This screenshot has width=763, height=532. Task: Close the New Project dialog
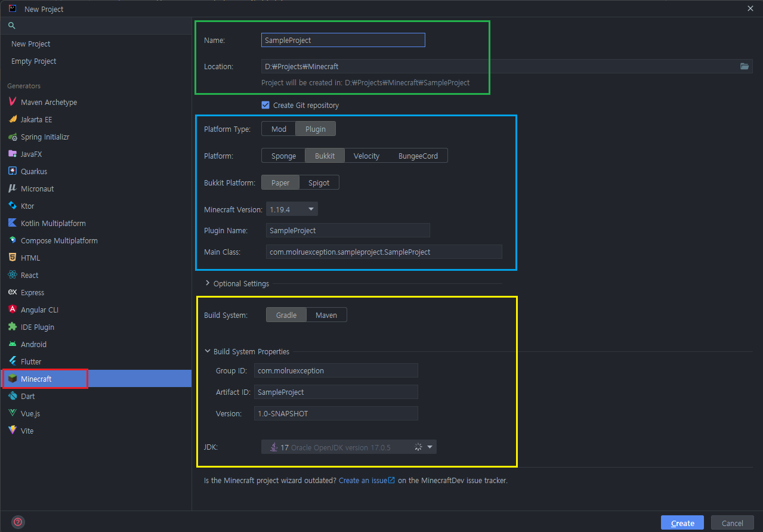pyautogui.click(x=750, y=8)
